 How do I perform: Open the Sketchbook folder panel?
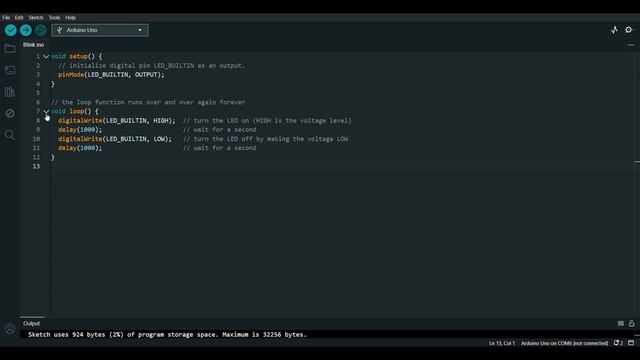coord(10,49)
